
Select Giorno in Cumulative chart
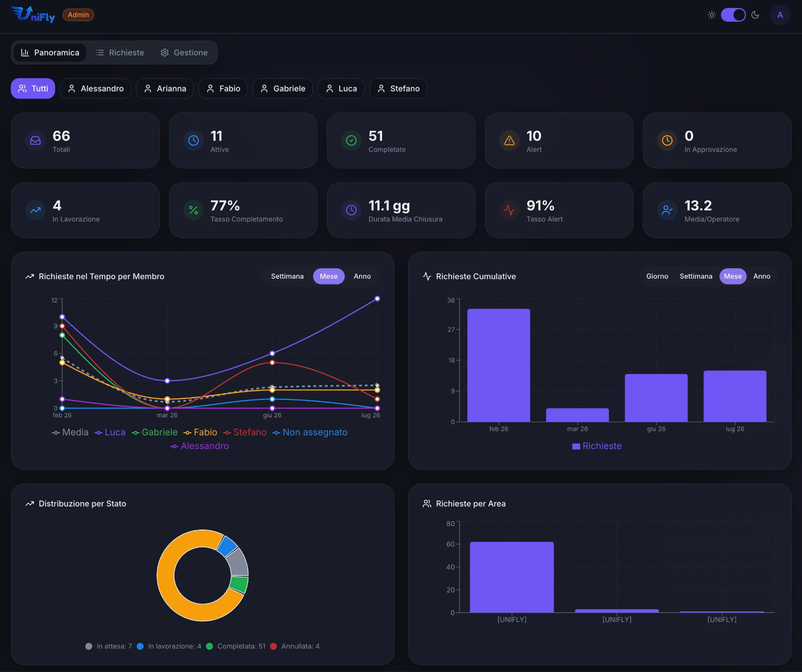click(x=657, y=276)
